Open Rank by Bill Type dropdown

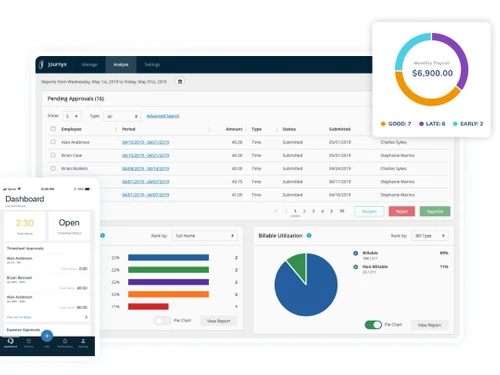coord(430,236)
